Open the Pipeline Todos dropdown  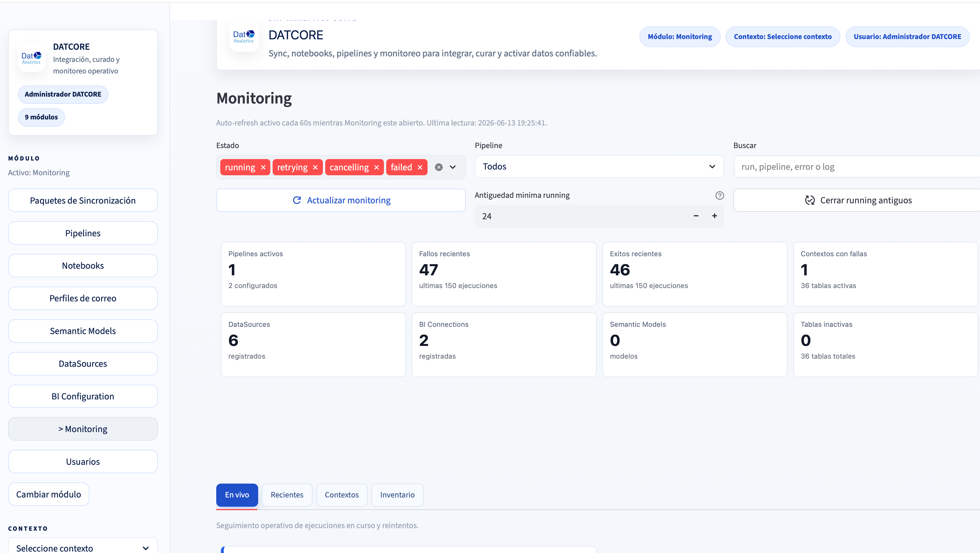click(599, 166)
